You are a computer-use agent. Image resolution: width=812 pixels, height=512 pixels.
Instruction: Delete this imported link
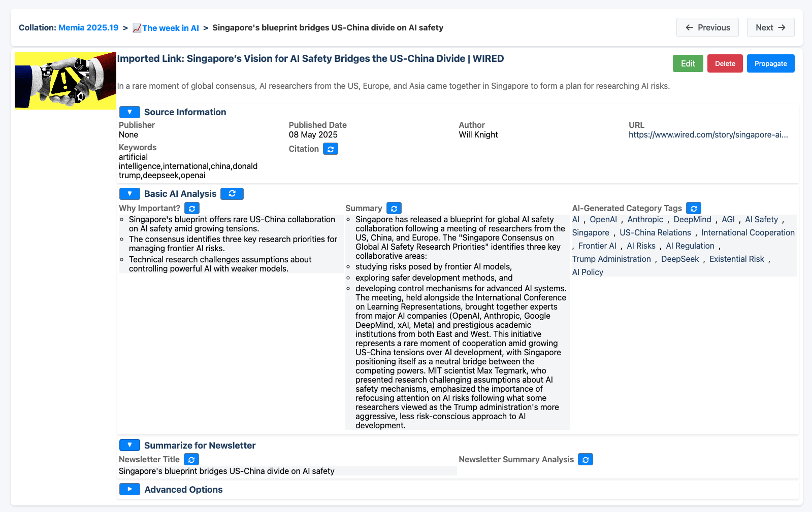point(725,64)
